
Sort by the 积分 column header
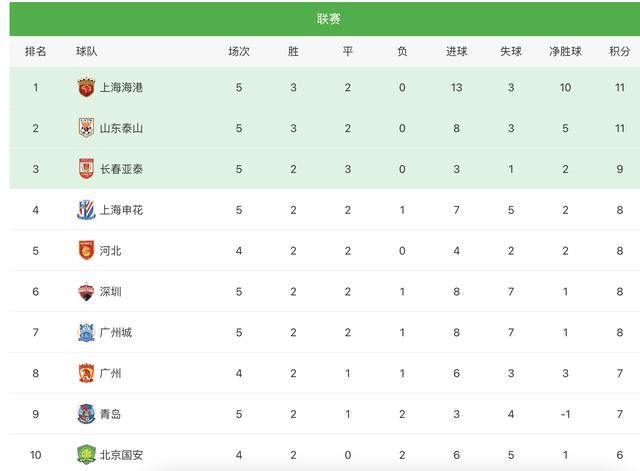[620, 51]
